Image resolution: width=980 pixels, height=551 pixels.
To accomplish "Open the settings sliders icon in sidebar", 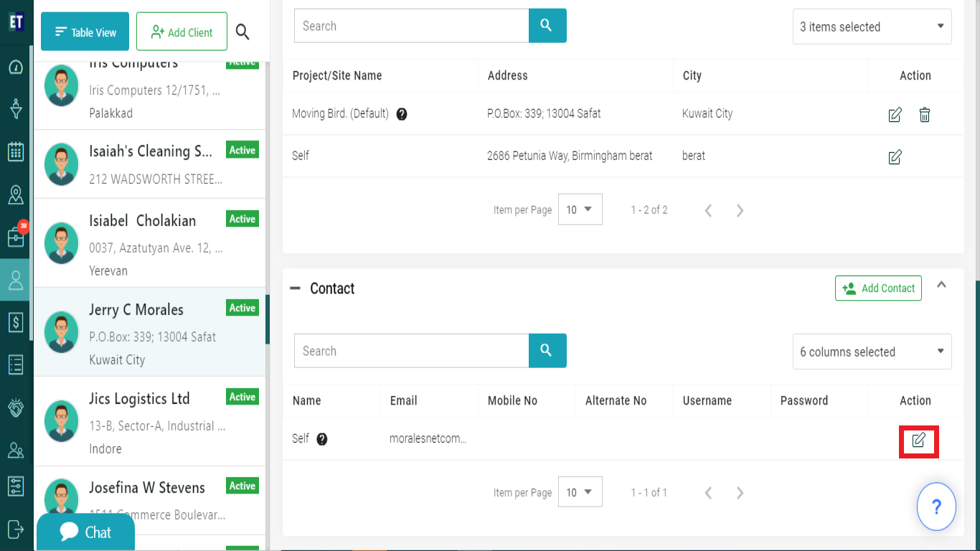I will click(x=16, y=486).
